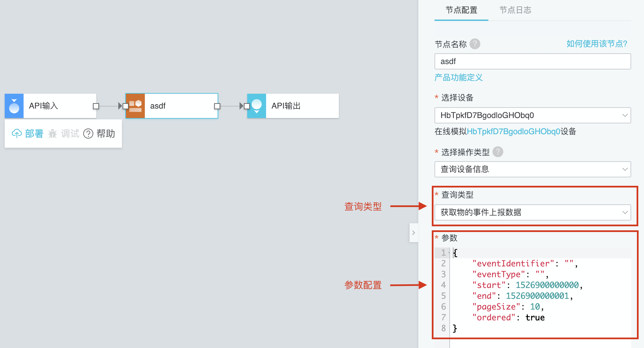Click the help icon beside 节点名称

tap(475, 44)
